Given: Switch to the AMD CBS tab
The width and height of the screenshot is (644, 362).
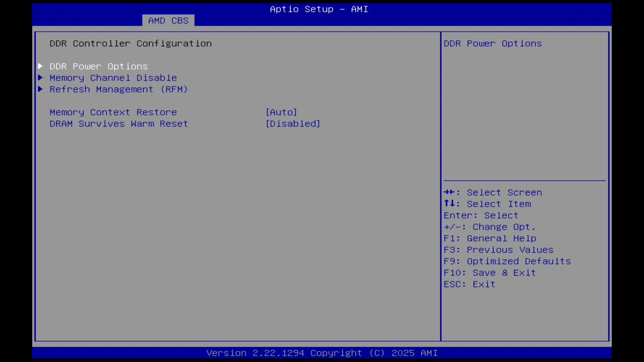Looking at the screenshot, I should point(168,20).
